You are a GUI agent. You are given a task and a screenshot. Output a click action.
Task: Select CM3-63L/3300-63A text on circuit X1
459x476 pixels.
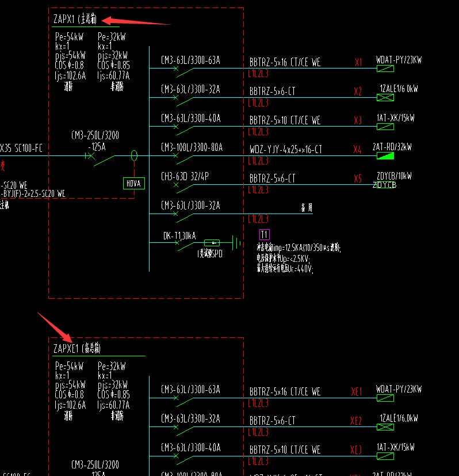click(x=190, y=60)
